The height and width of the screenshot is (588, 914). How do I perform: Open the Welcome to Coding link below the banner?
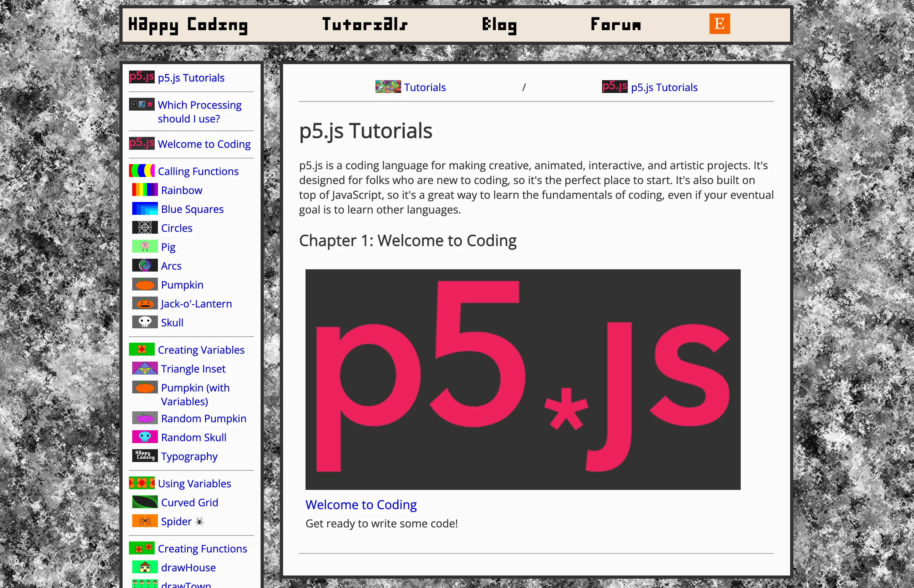pyautogui.click(x=361, y=504)
